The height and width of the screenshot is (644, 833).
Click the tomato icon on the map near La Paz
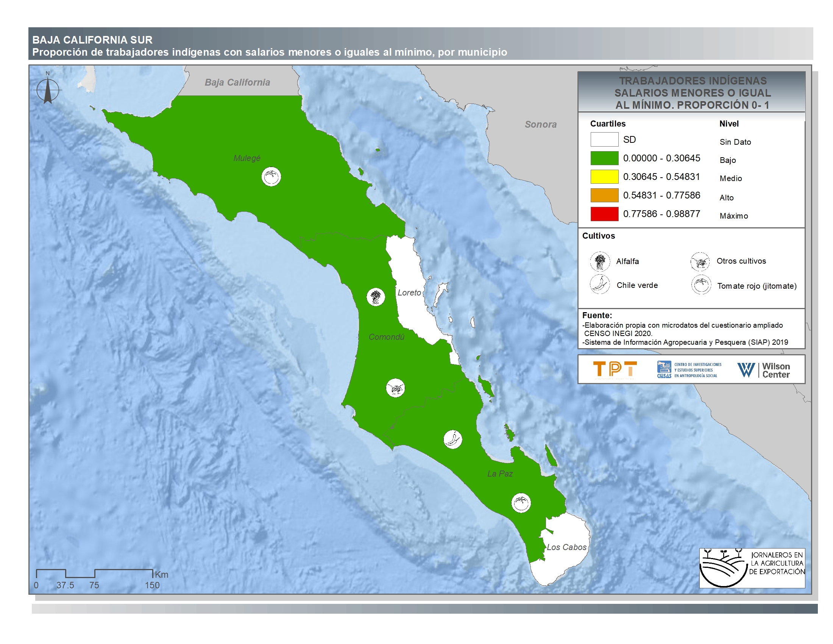pos(521,503)
